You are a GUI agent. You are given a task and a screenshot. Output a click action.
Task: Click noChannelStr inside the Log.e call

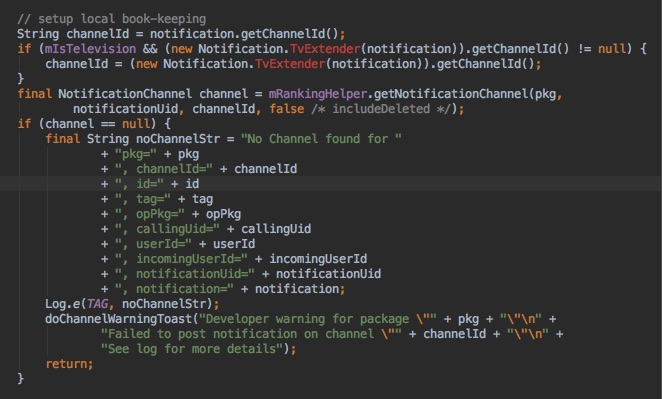coord(164,304)
